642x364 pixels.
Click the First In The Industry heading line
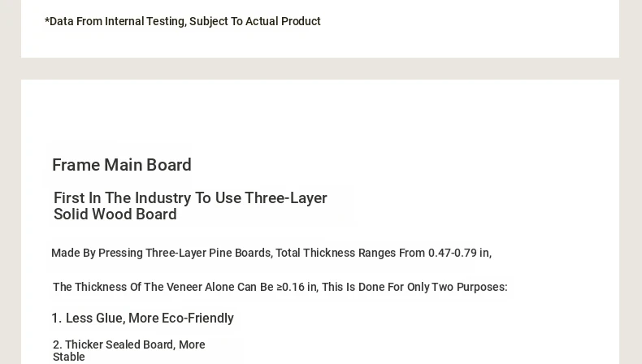tap(190, 197)
